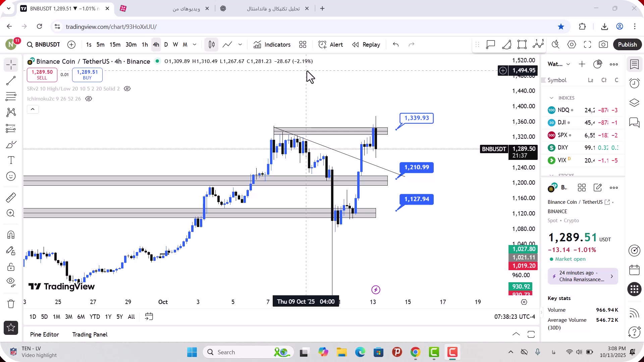This screenshot has width=644, height=362.
Task: Add a symbol to compare
Action: coord(71,45)
